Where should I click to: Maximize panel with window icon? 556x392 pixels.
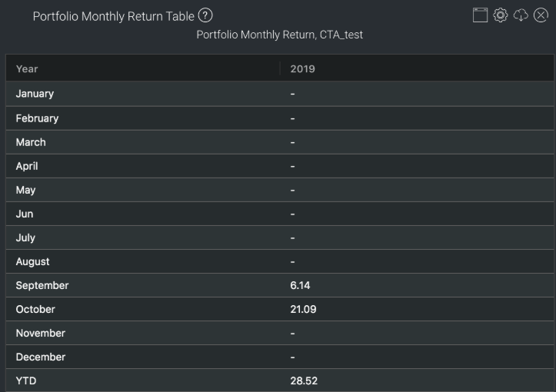[480, 15]
